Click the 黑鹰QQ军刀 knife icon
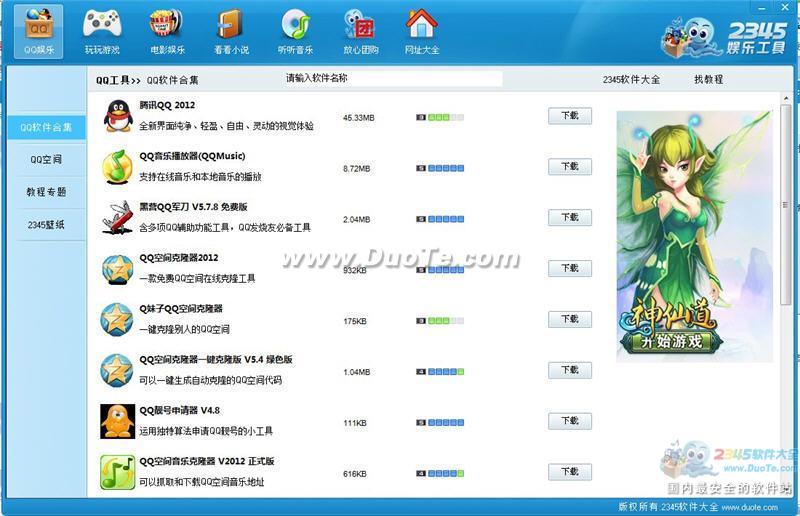This screenshot has width=800, height=516. (x=117, y=217)
